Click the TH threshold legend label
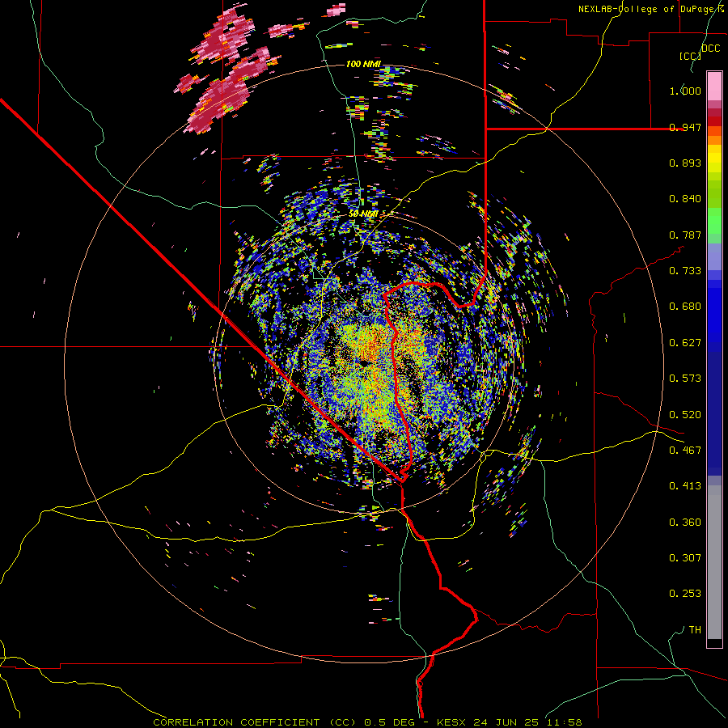Screen dimensions: 728x728 [x=695, y=630]
